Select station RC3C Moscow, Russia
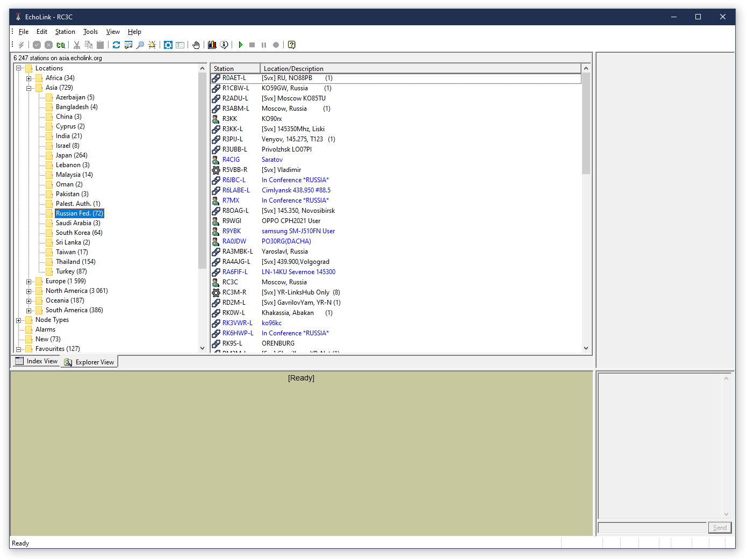 (x=396, y=282)
